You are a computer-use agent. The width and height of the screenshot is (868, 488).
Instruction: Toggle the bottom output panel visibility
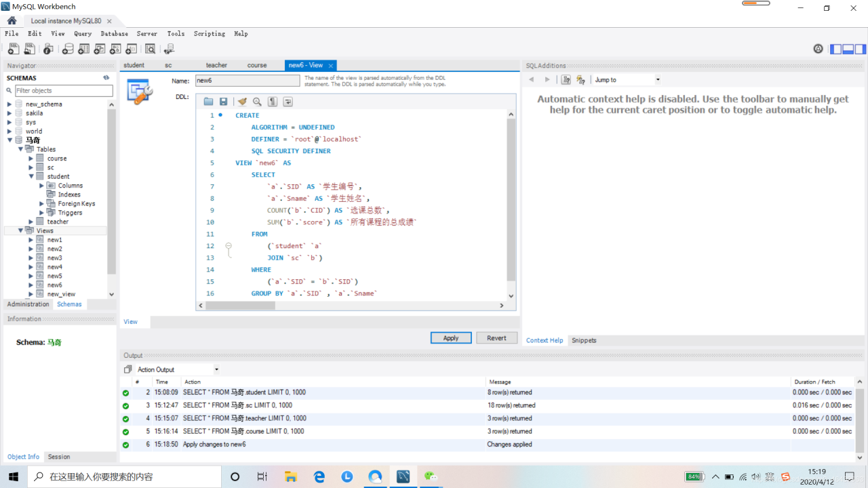coord(848,49)
